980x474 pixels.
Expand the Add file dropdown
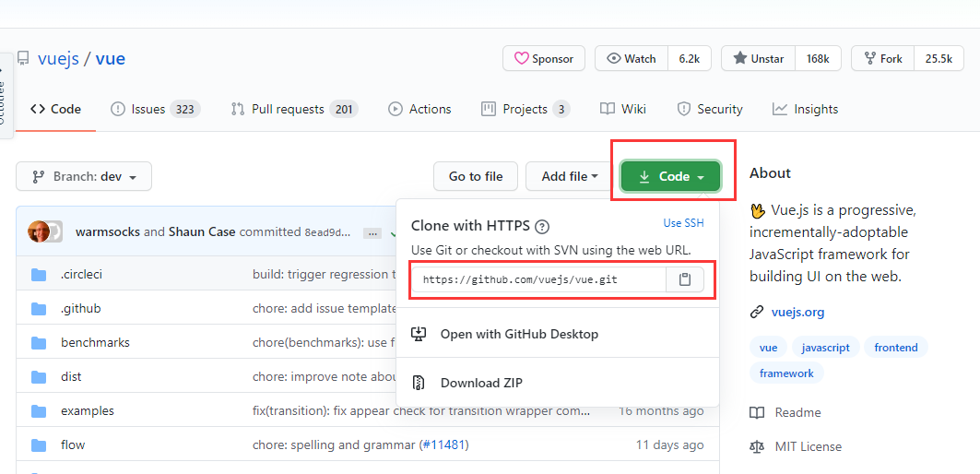point(570,176)
